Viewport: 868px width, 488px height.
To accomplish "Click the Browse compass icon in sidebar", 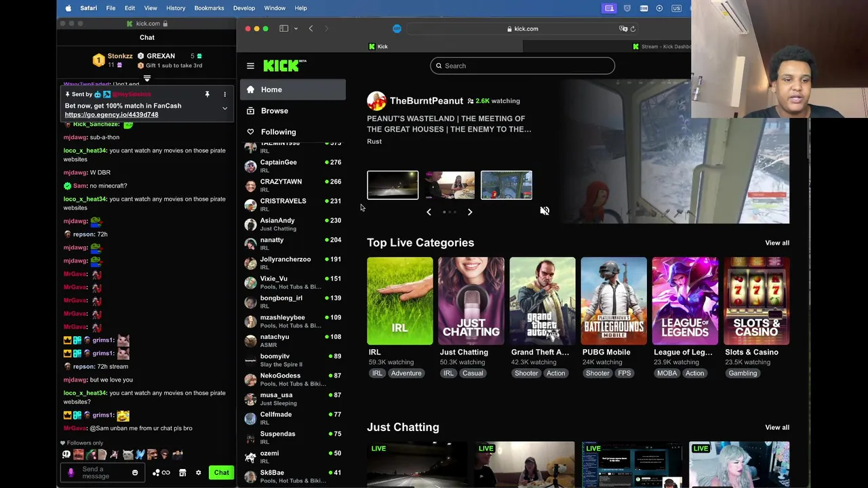I will click(x=250, y=110).
